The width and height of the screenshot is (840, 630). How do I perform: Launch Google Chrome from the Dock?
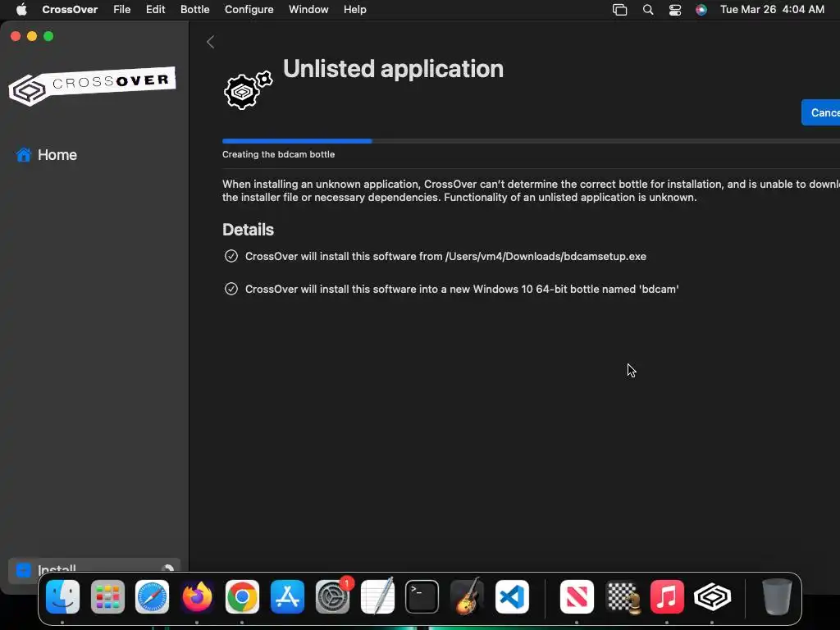click(242, 596)
